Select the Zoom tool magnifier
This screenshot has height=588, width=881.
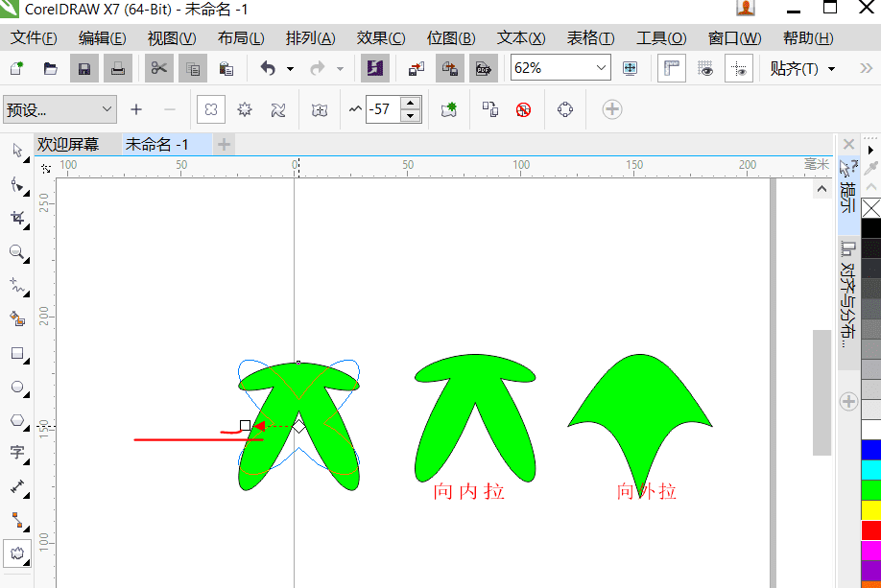pyautogui.click(x=17, y=251)
